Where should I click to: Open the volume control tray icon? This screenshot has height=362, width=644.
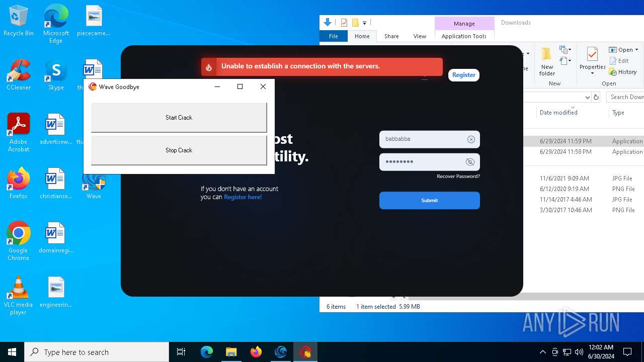(x=579, y=352)
